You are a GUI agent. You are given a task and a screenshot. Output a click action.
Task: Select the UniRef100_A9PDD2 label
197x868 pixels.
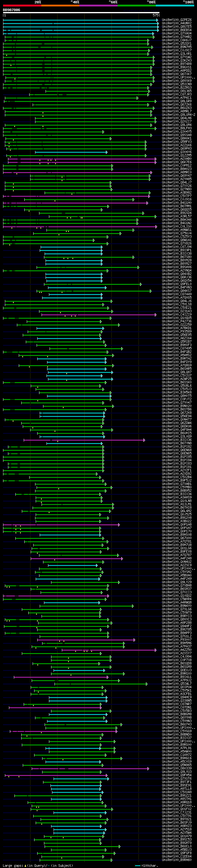177,71
